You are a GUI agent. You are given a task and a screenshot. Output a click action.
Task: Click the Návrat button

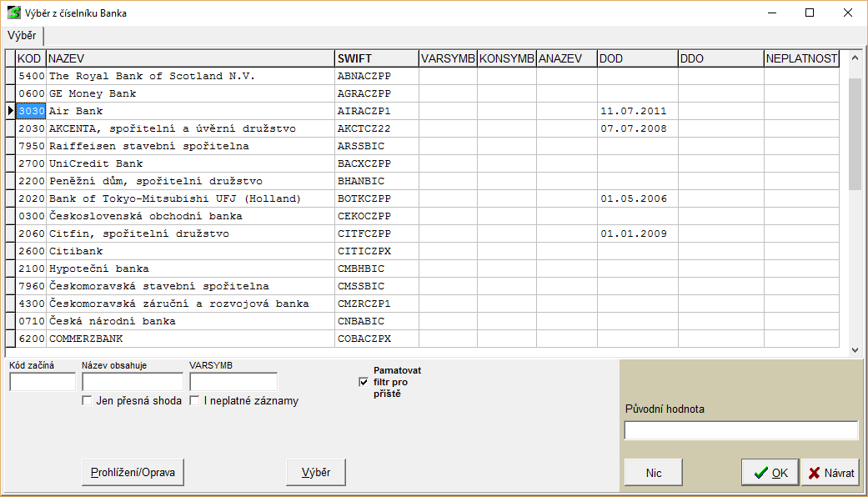coord(830,473)
